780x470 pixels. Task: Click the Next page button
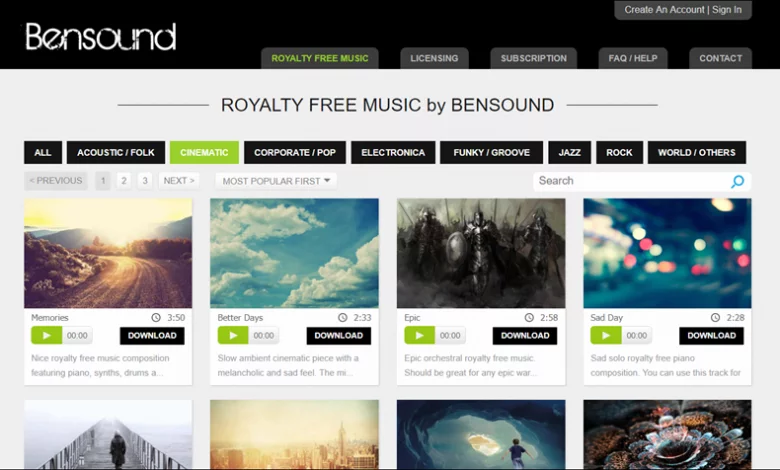(x=179, y=181)
